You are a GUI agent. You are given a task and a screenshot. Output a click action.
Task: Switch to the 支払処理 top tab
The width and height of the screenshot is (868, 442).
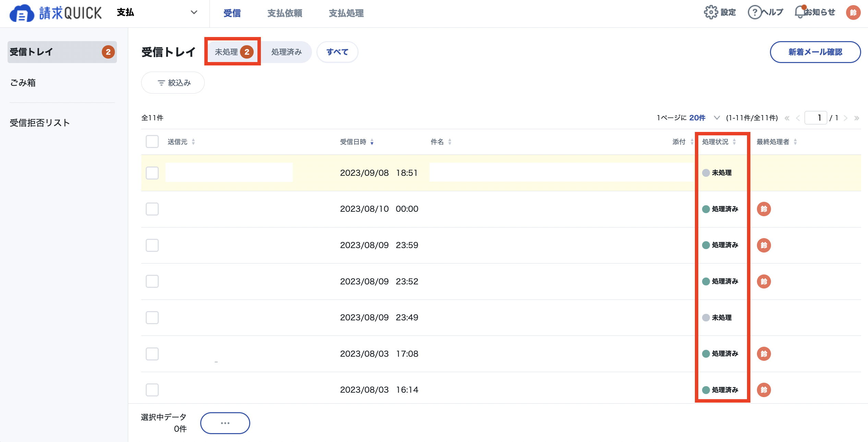(346, 13)
